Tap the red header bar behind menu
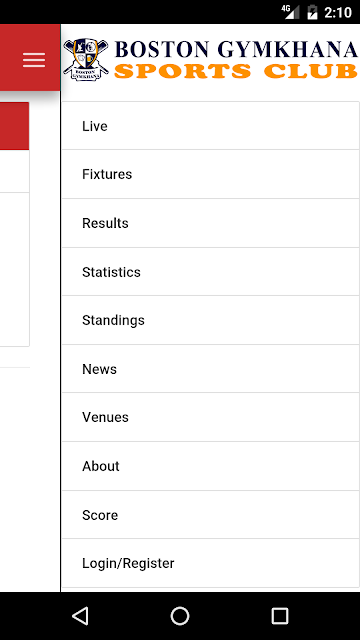This screenshot has width=360, height=640. click(x=30, y=58)
